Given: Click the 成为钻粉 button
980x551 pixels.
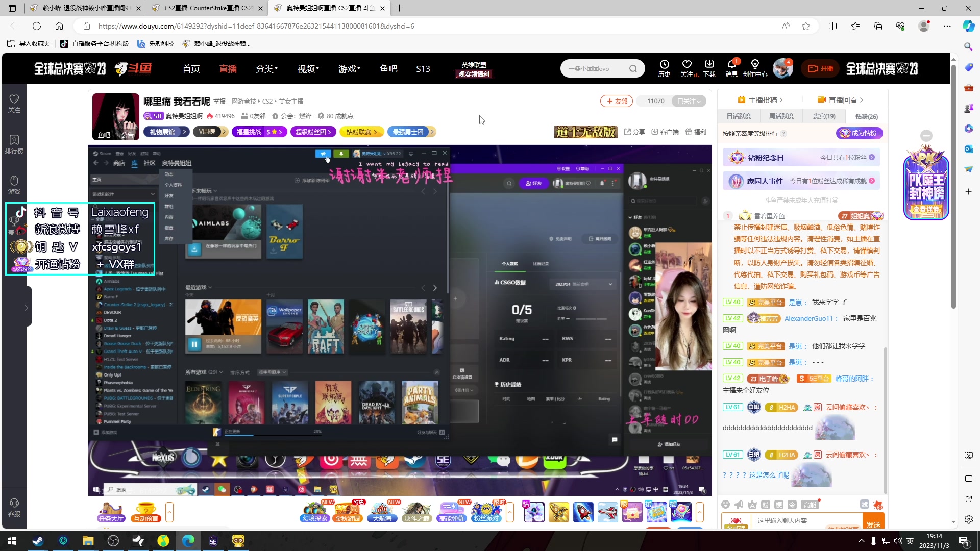Looking at the screenshot, I should coord(859,133).
